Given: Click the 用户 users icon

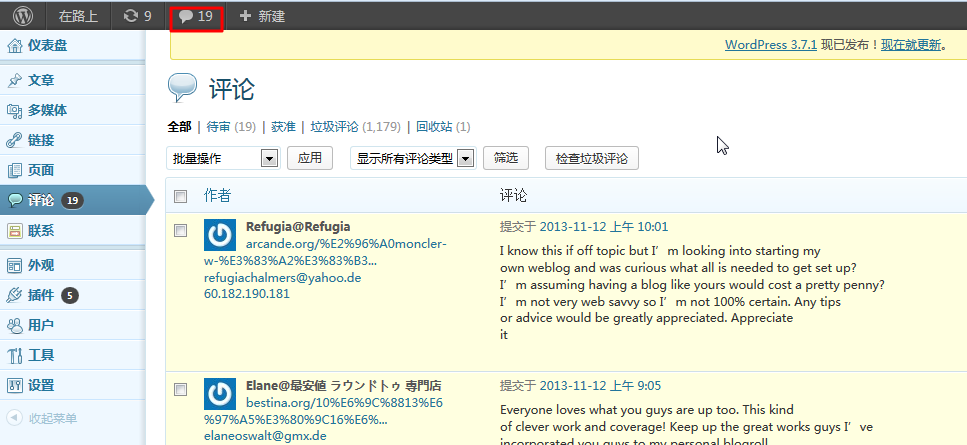Looking at the screenshot, I should [x=14, y=325].
